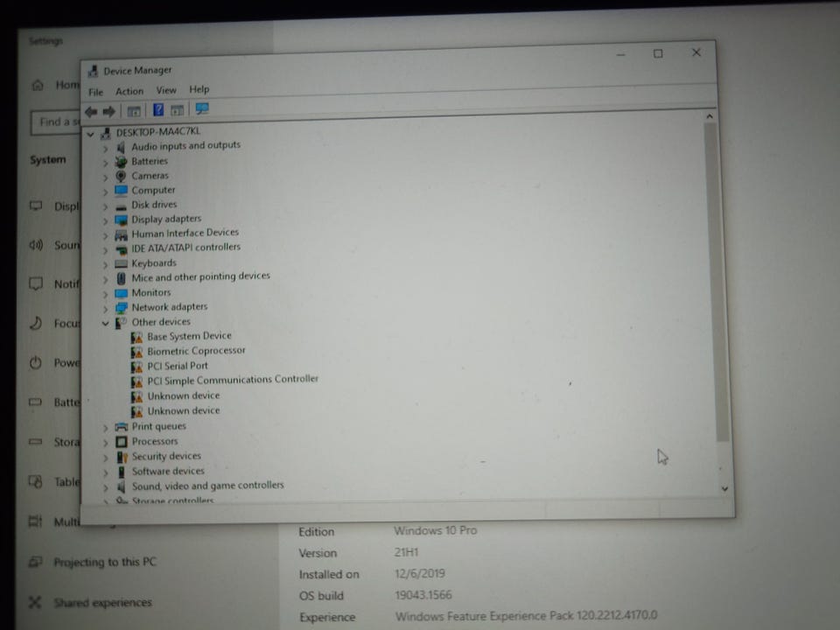This screenshot has width=840, height=630.
Task: Collapse the Other devices chevron
Action: (x=105, y=323)
